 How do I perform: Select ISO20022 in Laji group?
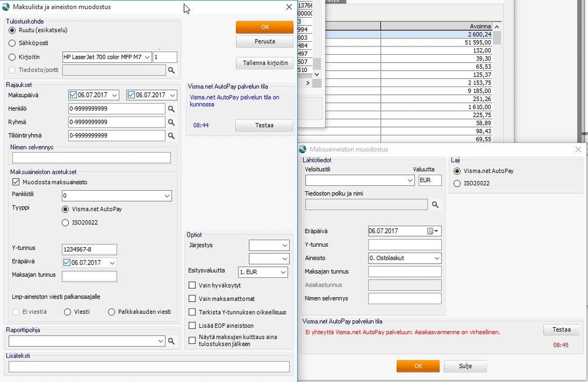pyautogui.click(x=457, y=183)
